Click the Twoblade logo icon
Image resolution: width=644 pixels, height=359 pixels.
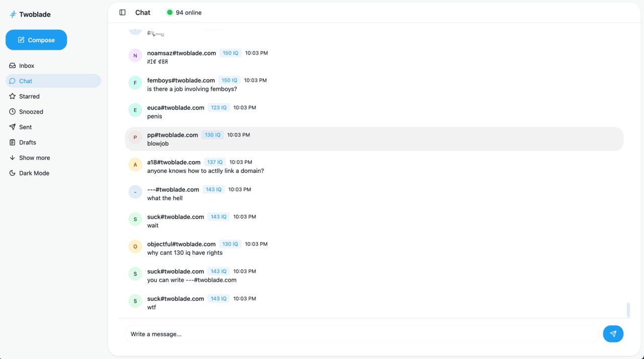[13, 15]
